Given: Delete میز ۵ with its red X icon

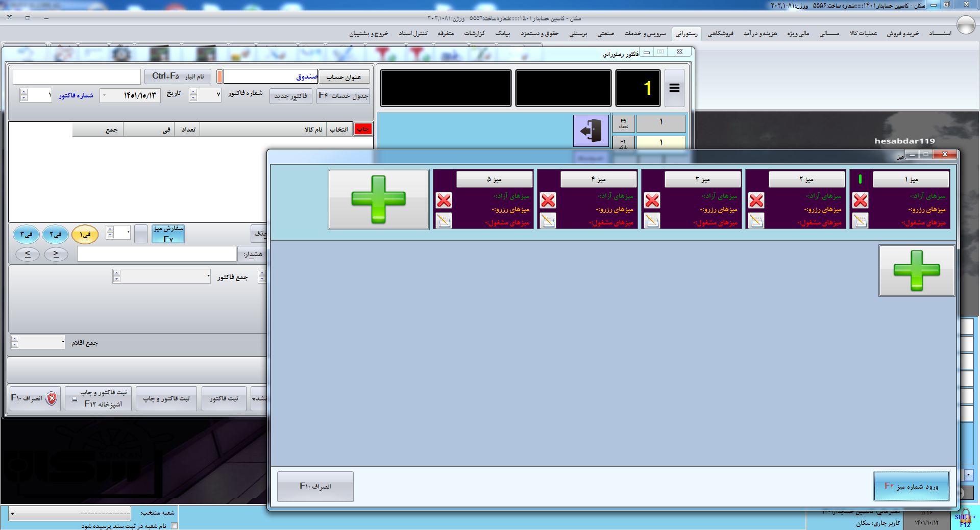Looking at the screenshot, I should click(444, 200).
